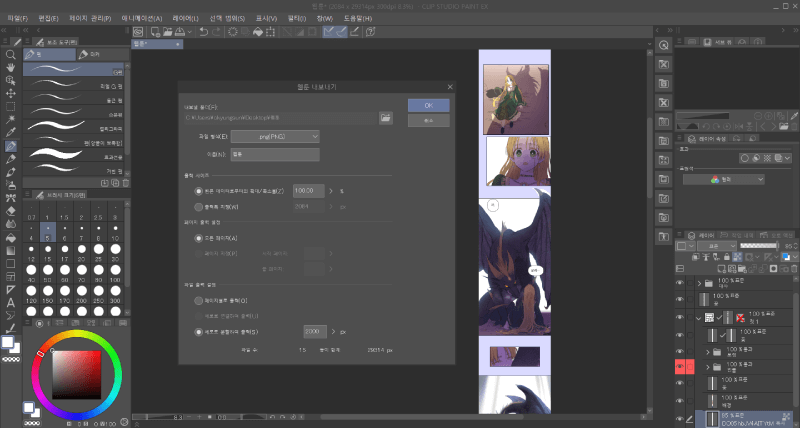The image size is (800, 428).
Task: Click the cancel button below OK
Action: (428, 119)
